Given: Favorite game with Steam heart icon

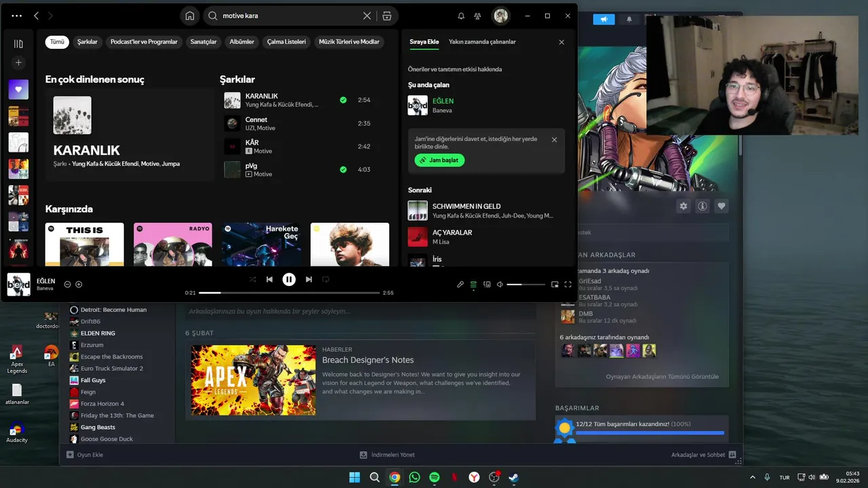Looking at the screenshot, I should 722,206.
